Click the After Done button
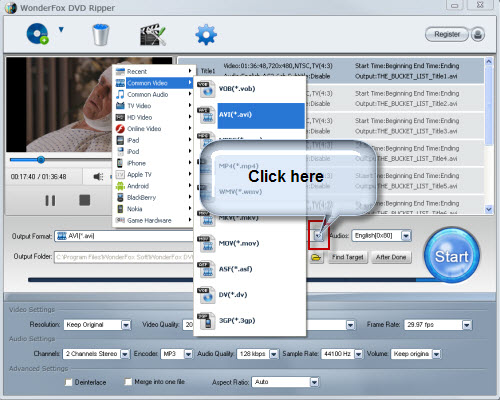500x400 pixels. coord(391,257)
